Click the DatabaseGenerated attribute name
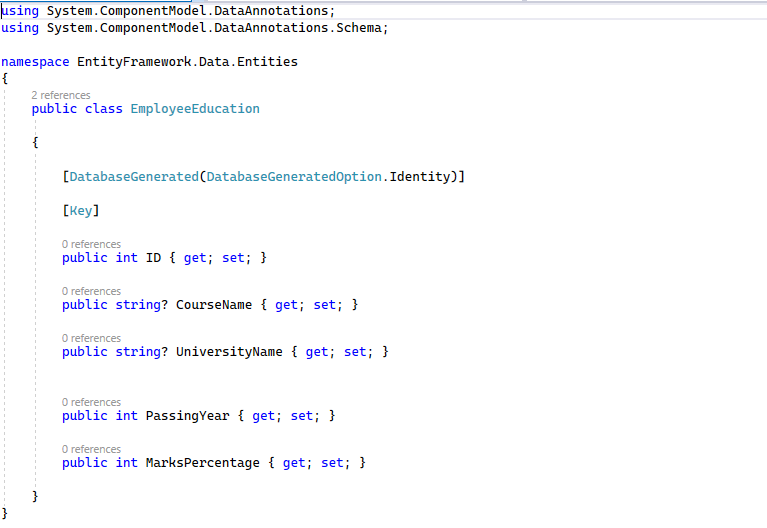 [134, 177]
